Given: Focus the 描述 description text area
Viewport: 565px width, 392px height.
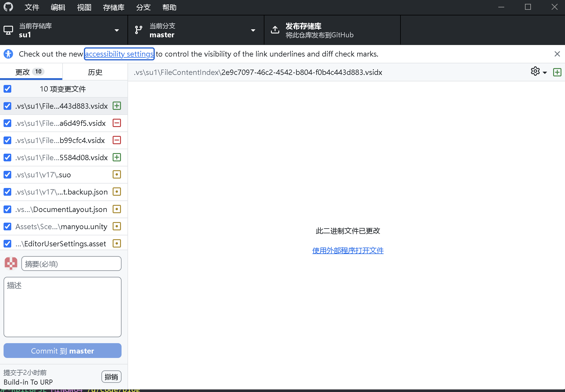Looking at the screenshot, I should click(x=63, y=307).
